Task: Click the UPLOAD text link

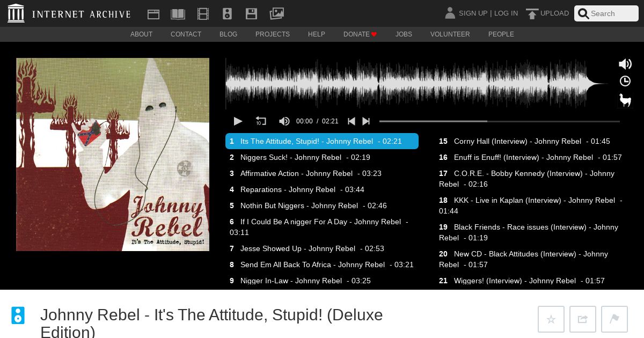Action: coord(554,13)
